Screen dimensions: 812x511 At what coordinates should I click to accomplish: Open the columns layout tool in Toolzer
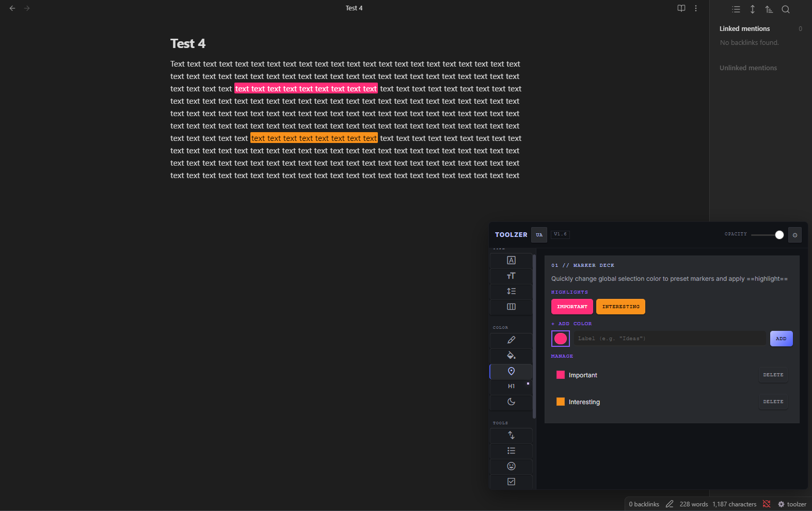pyautogui.click(x=511, y=307)
